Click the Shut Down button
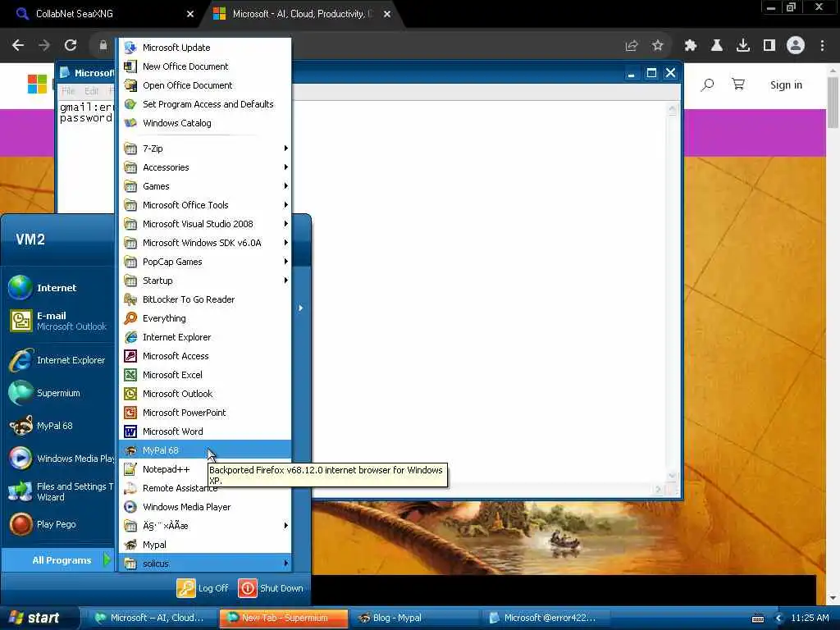 tap(271, 588)
